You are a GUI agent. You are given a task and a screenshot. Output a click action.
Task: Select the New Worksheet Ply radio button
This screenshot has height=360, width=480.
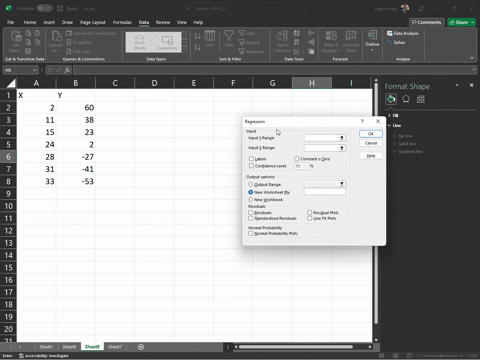pyautogui.click(x=250, y=192)
